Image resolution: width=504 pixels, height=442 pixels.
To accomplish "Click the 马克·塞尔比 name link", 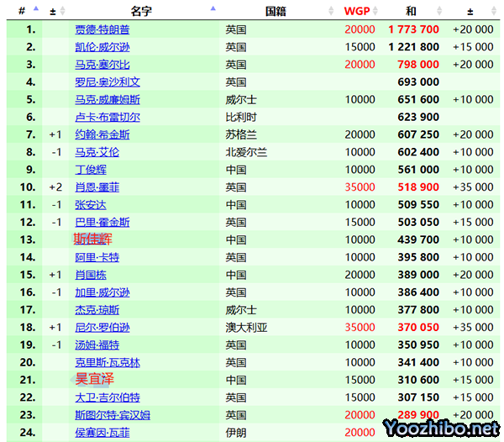I will pos(102,65).
